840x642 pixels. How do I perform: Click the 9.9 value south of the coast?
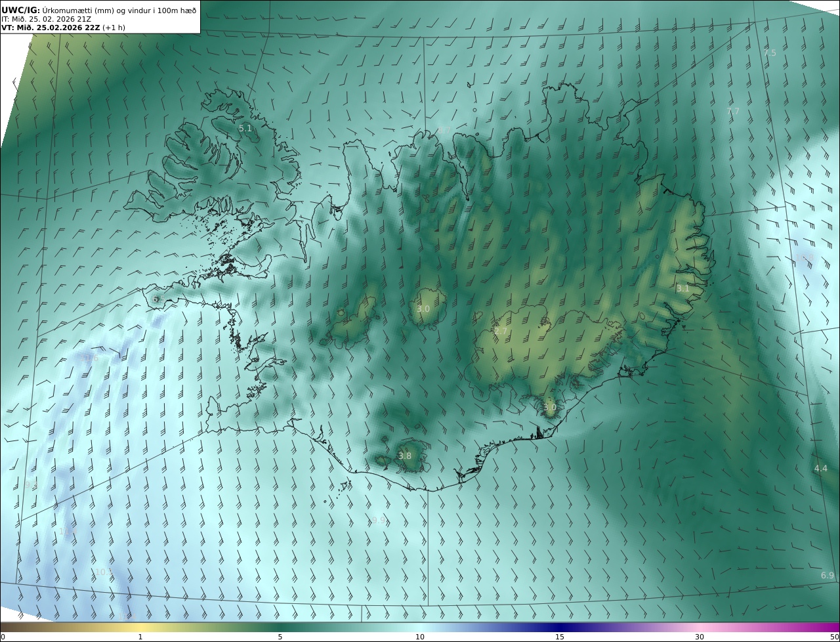coord(379,521)
